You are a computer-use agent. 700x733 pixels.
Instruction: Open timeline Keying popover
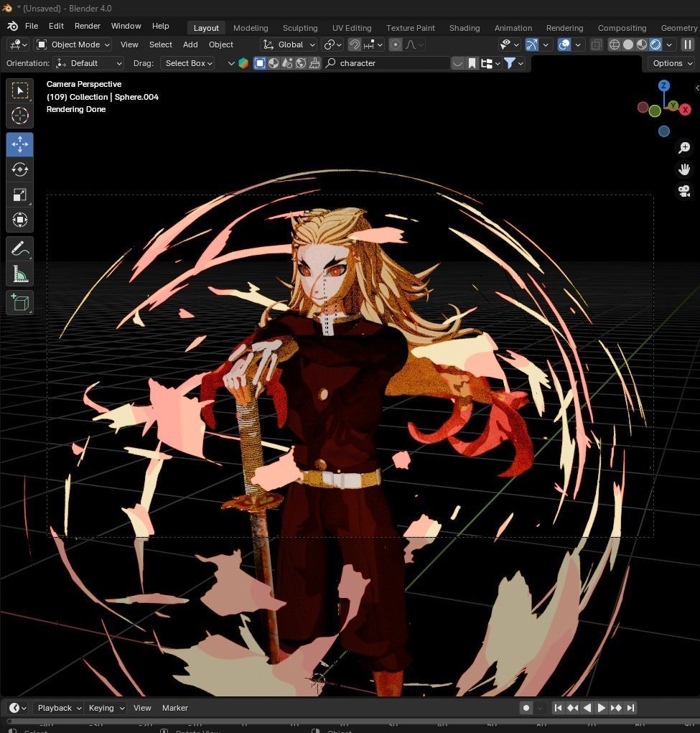pyautogui.click(x=106, y=708)
